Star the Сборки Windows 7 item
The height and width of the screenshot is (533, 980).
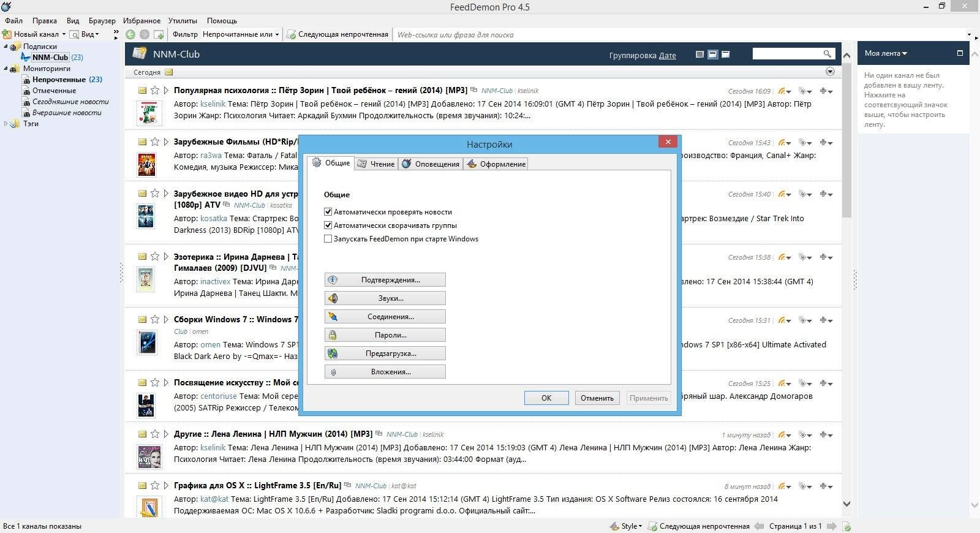(x=155, y=319)
